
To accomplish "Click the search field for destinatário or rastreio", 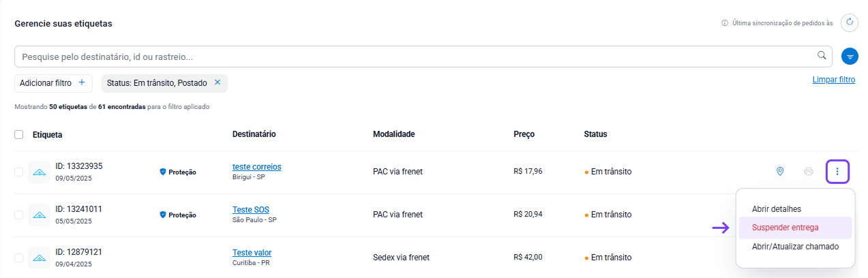I will click(x=409, y=57).
